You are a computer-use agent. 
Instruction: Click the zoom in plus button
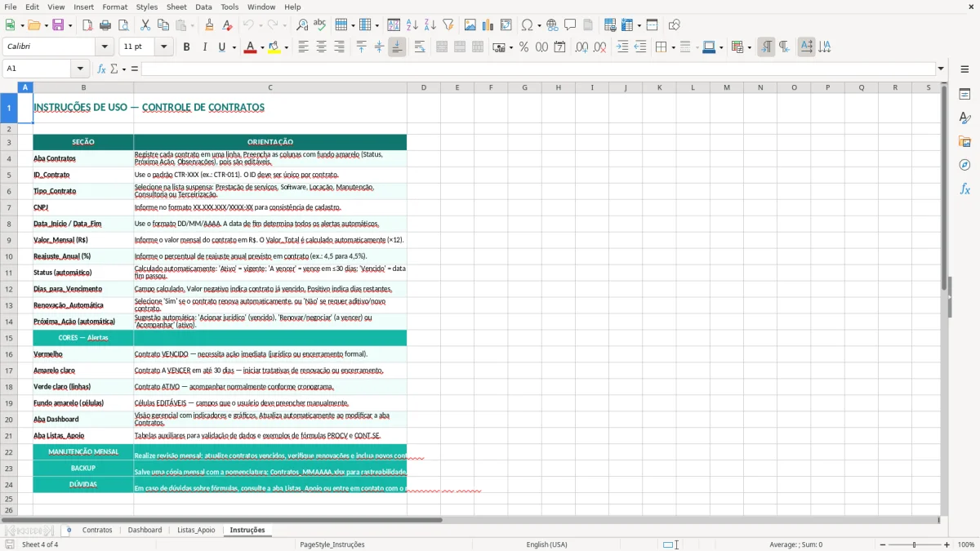[947, 544]
